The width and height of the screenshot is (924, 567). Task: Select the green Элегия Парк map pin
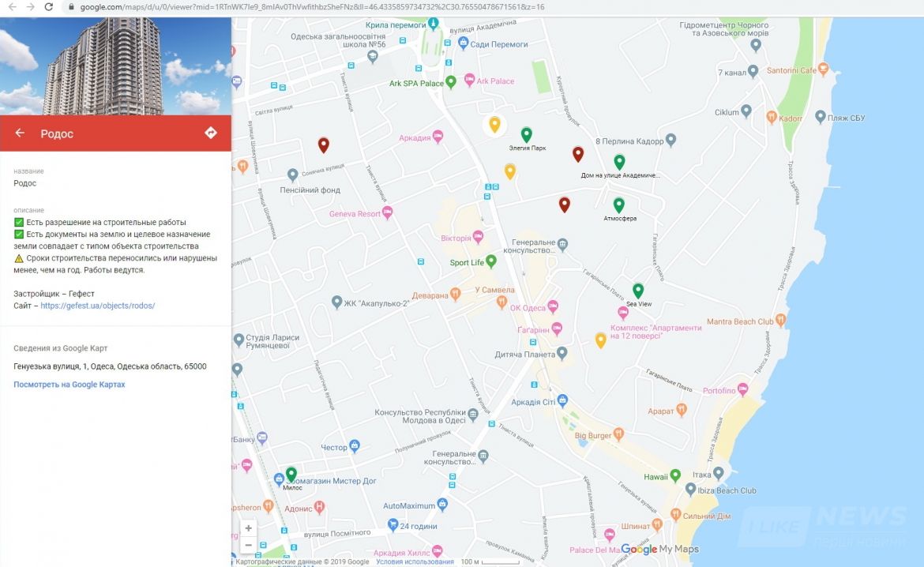526,134
